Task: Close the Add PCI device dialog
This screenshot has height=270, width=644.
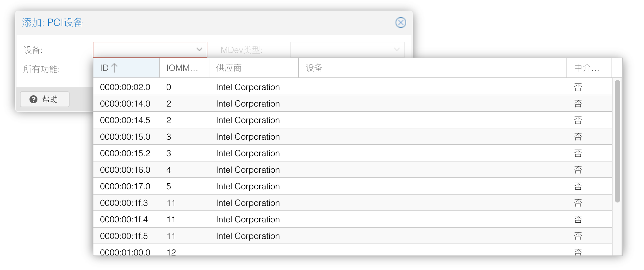Action: point(401,22)
